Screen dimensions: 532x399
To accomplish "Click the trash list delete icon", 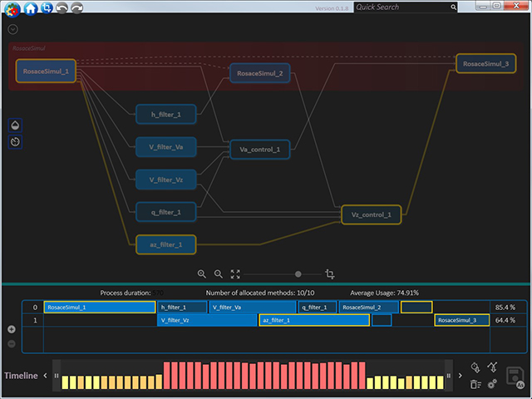I will [475, 384].
